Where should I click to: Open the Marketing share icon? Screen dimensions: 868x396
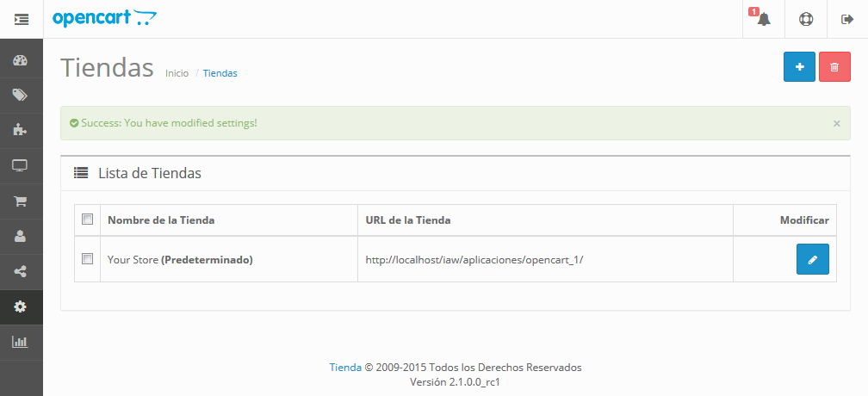[x=21, y=271]
